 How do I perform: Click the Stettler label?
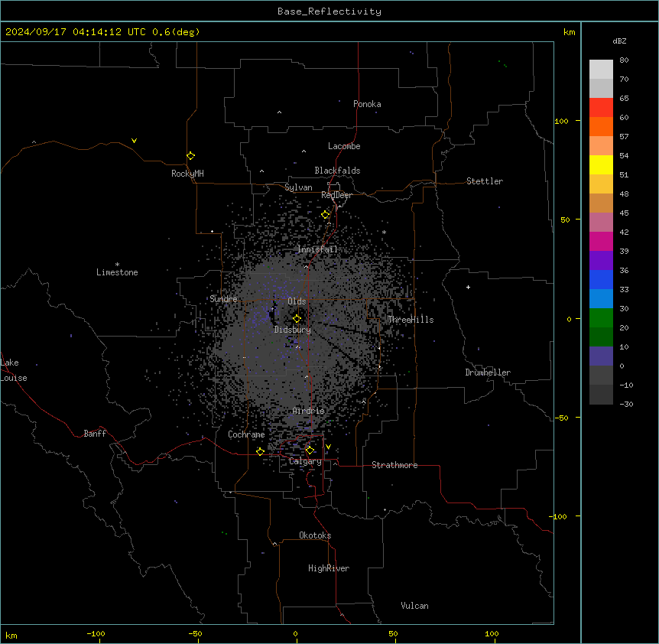485,181
